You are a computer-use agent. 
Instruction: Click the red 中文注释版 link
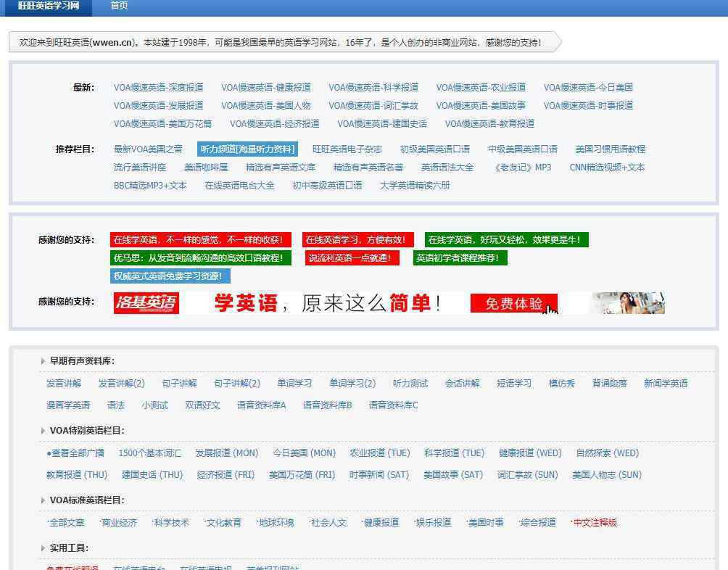click(595, 523)
